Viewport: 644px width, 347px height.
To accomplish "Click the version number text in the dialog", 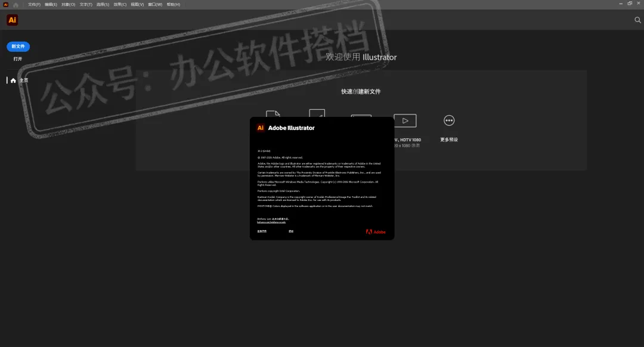I will click(264, 151).
